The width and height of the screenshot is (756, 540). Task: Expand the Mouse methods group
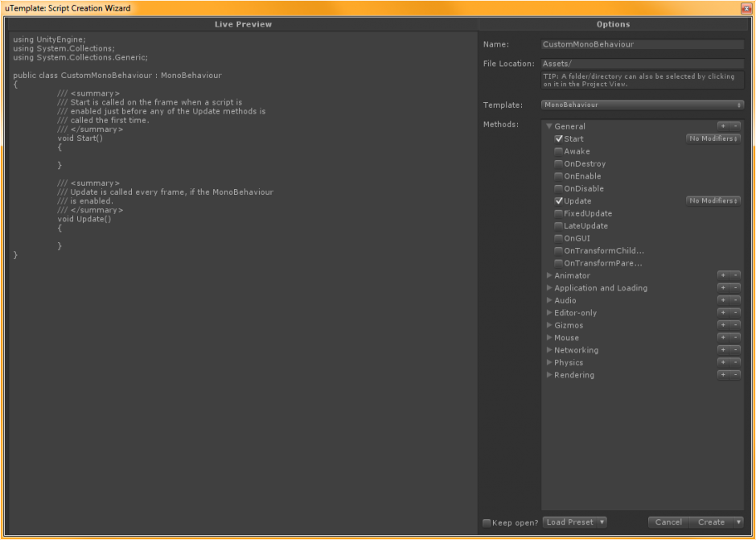point(549,338)
